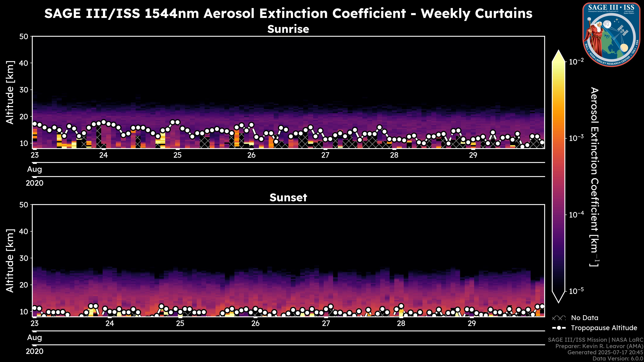Click the Tropopause Altitude legend marker
The image size is (644, 362).
pyautogui.click(x=559, y=328)
